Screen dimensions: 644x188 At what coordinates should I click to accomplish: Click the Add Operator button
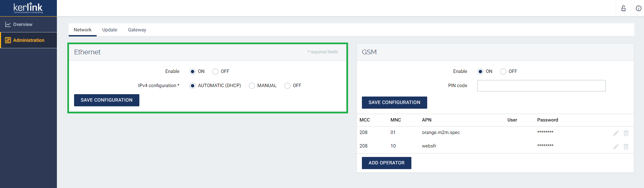[x=386, y=163]
